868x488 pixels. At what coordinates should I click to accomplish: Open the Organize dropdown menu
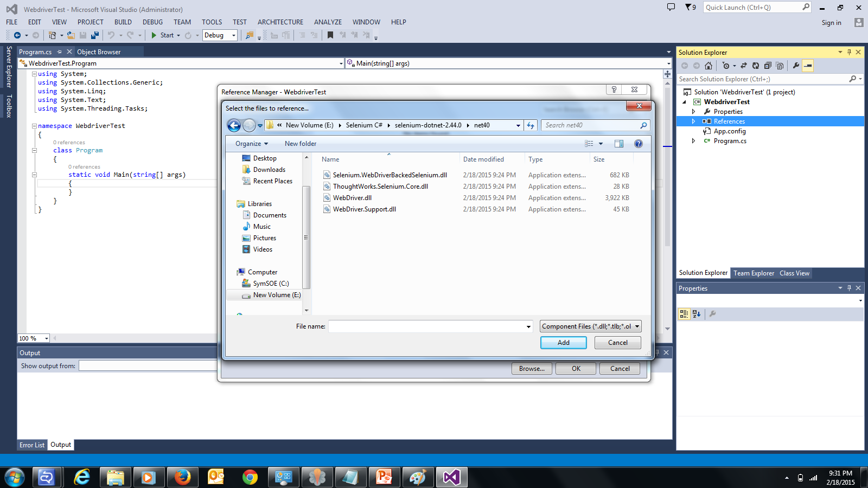coord(252,144)
